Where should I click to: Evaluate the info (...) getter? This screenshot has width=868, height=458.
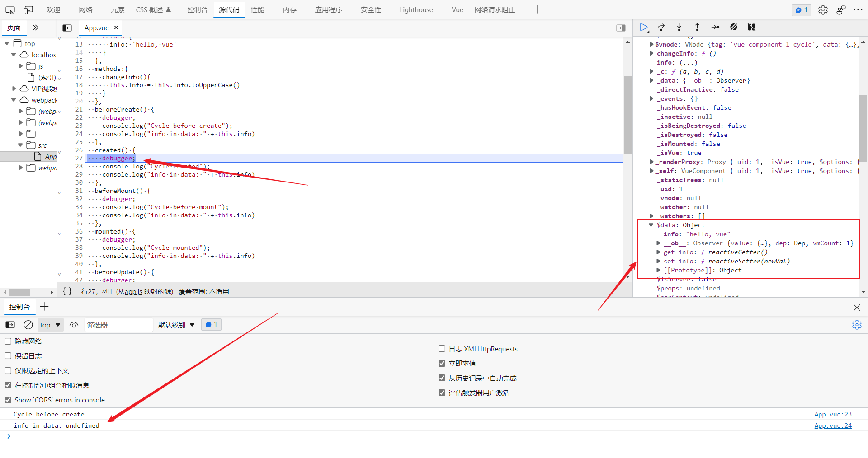[x=689, y=62]
